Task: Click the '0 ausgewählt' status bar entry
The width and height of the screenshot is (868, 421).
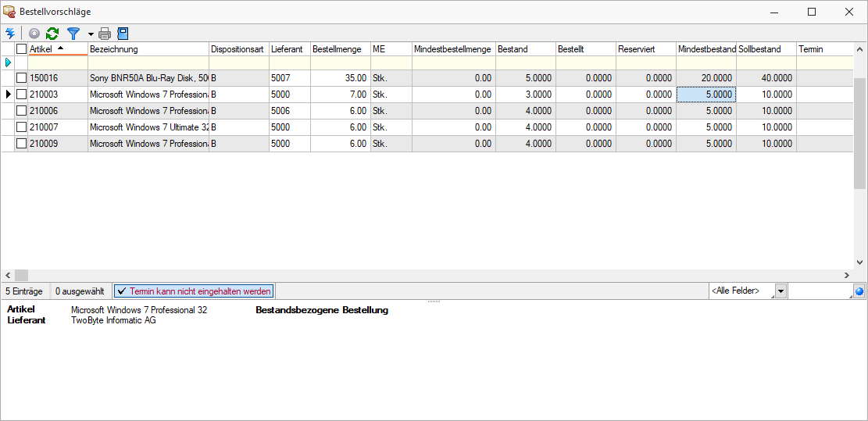Action: (x=80, y=291)
